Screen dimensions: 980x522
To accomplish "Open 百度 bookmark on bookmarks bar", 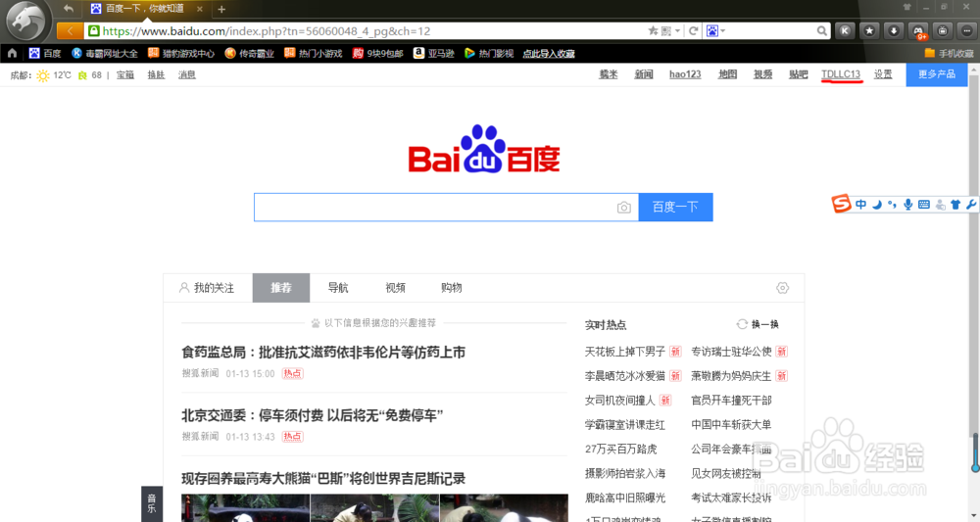I will [x=45, y=54].
